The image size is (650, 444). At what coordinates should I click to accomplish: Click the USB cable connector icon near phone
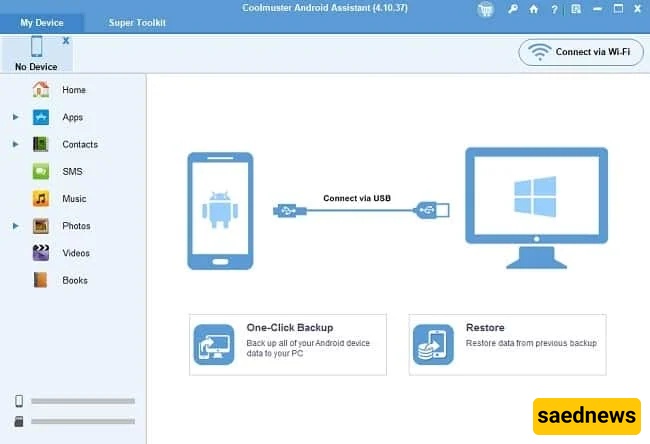[x=290, y=211]
